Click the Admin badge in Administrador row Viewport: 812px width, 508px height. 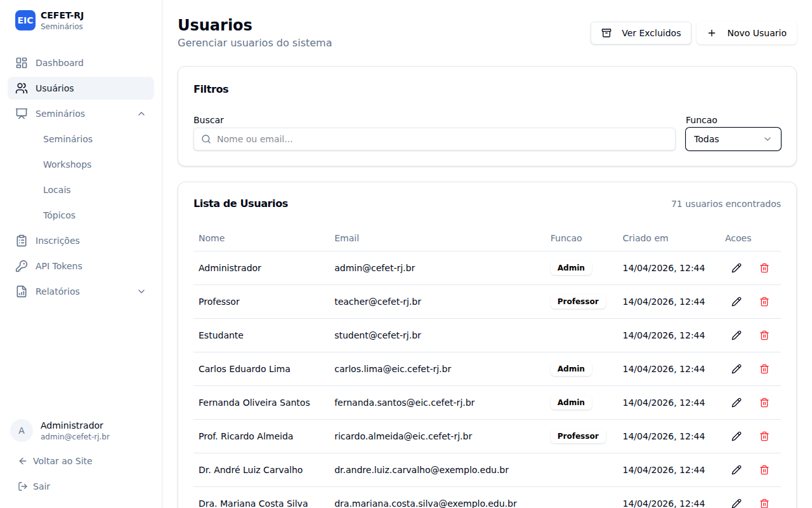tap(571, 268)
